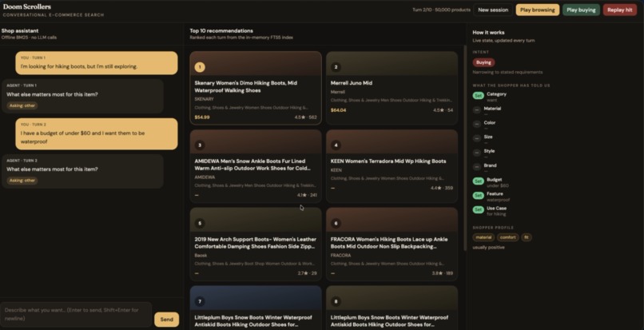Click the 4.1 star 241 rating on AMIDEWA
This screenshot has height=330, width=644.
[x=306, y=195]
